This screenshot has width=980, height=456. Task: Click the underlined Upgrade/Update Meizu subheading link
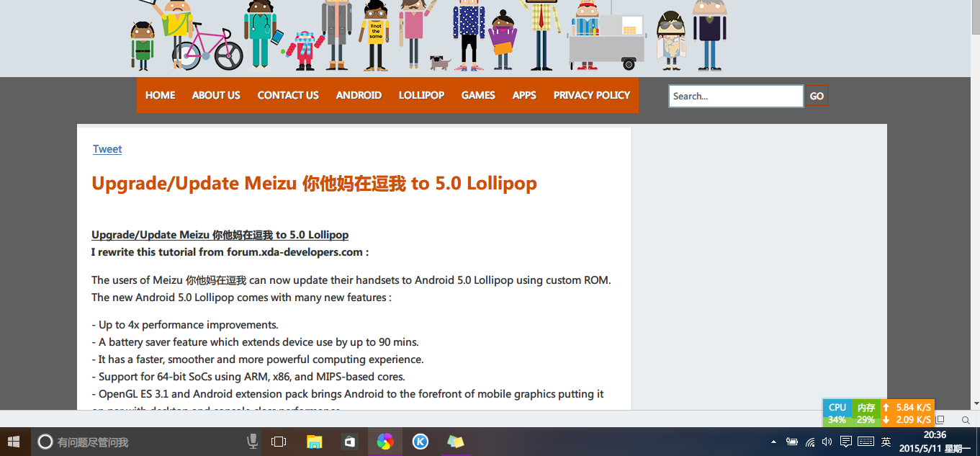click(x=220, y=235)
